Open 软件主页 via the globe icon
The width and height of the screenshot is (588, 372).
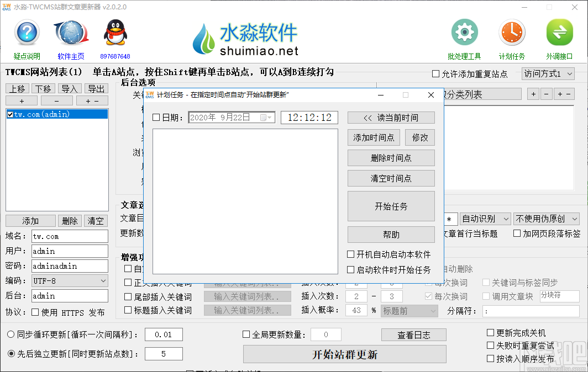tap(71, 33)
